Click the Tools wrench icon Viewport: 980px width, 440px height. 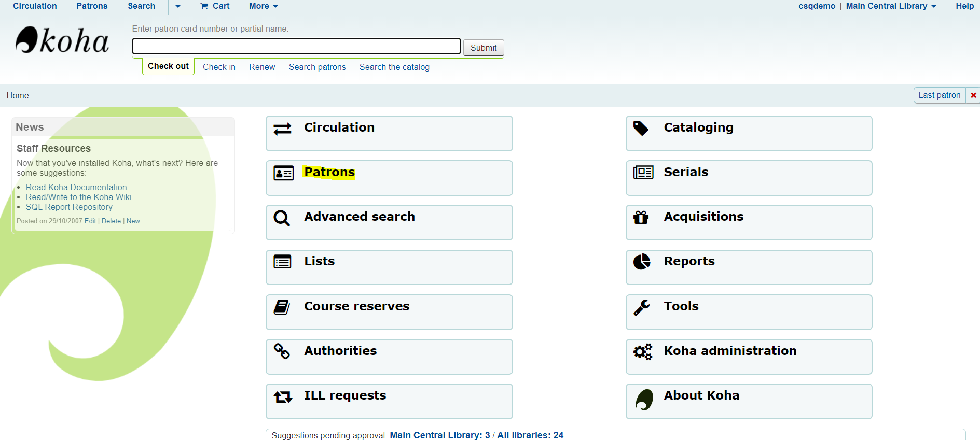[641, 307]
